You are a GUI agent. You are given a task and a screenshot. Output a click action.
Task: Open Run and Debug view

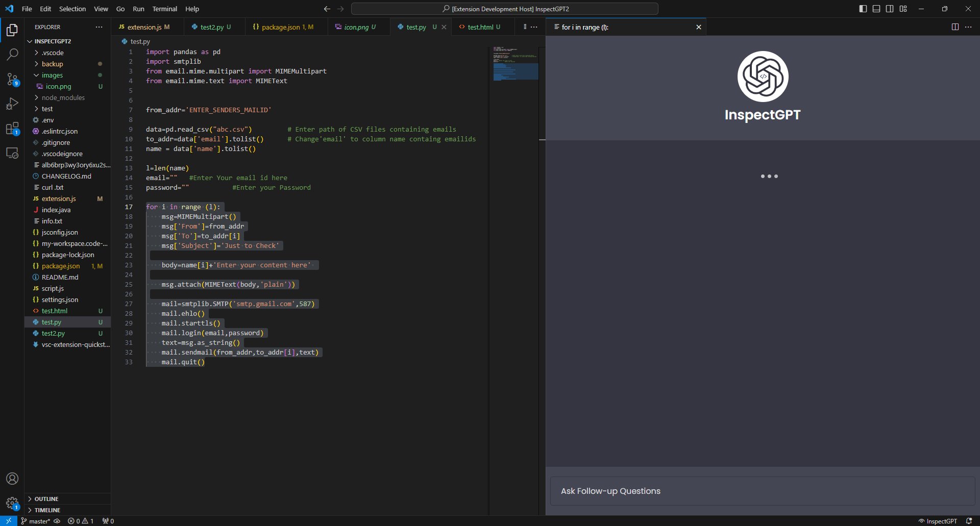click(x=12, y=104)
